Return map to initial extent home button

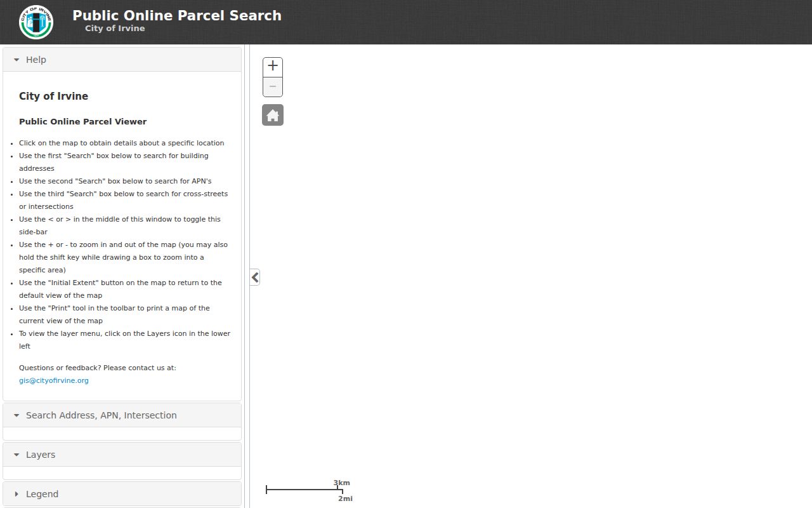click(x=273, y=115)
